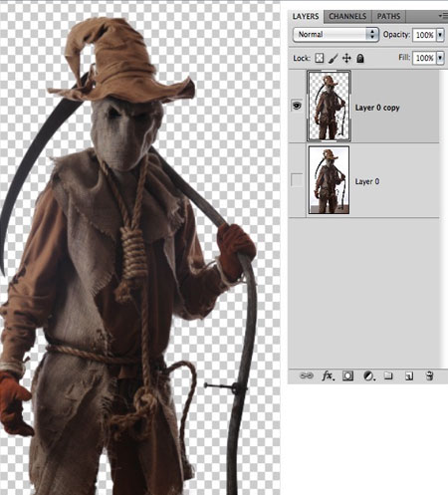448x495 pixels.
Task: Open the Normal blend mode dropdown
Action: point(336,35)
